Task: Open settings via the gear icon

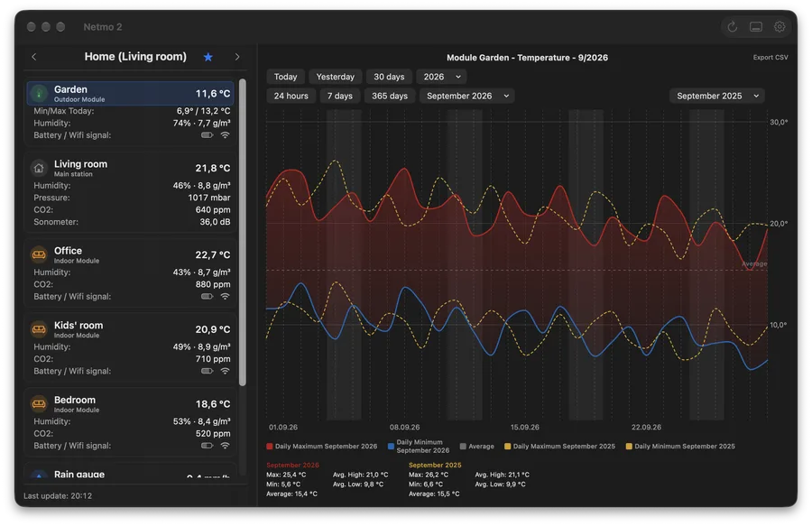Action: point(780,26)
